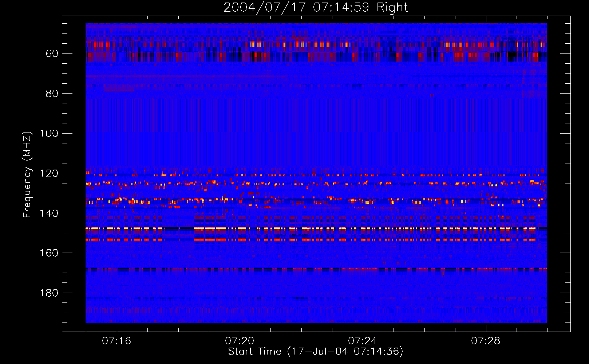Click the 180 frequency tick label
589x364 pixels.
tap(49, 293)
